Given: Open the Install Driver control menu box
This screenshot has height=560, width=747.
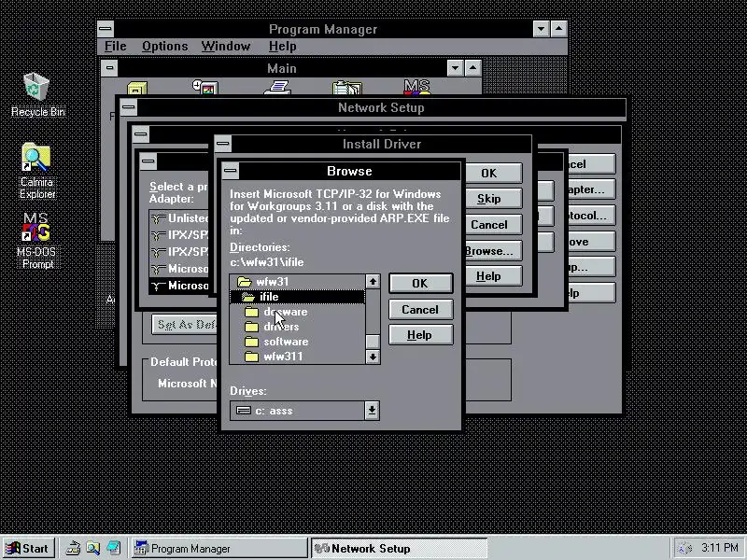Looking at the screenshot, I should tap(223, 144).
